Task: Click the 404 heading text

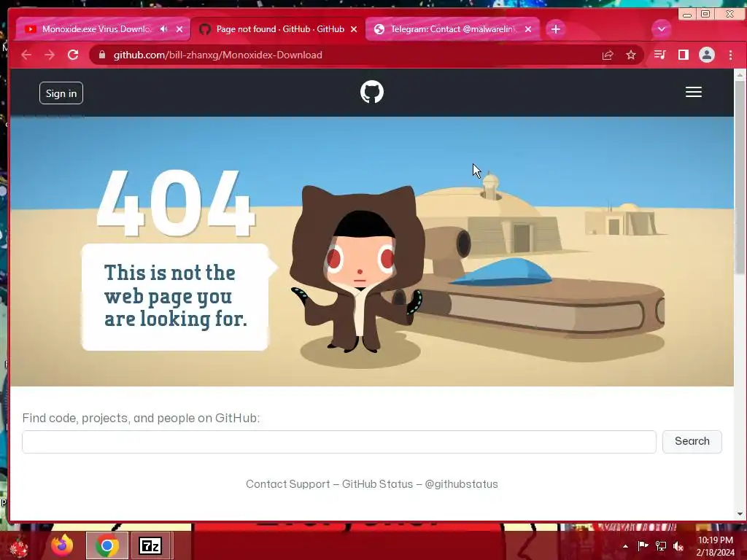Action: (x=175, y=203)
